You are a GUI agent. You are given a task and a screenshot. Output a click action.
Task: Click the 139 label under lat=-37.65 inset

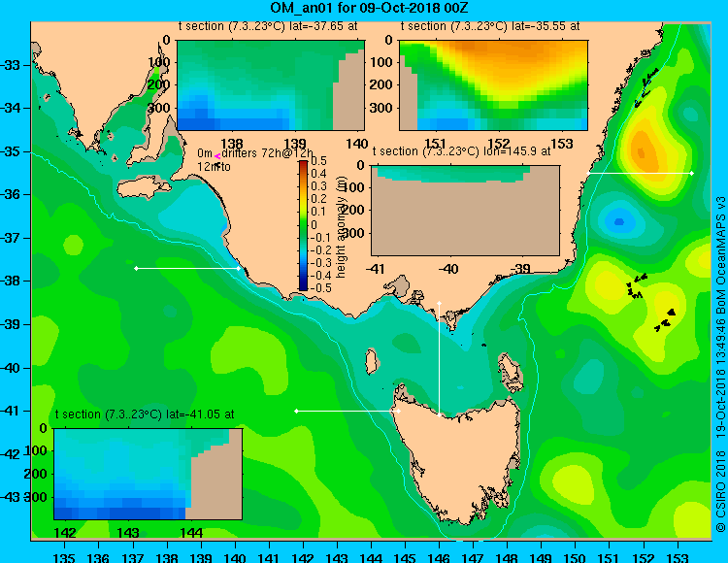295,144
